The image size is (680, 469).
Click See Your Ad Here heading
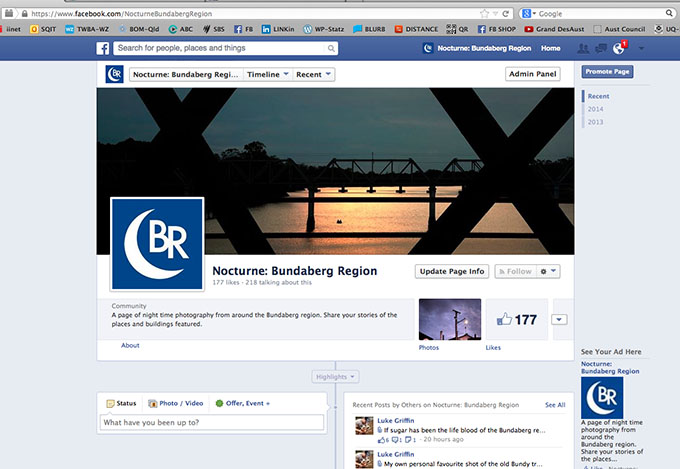click(x=611, y=352)
